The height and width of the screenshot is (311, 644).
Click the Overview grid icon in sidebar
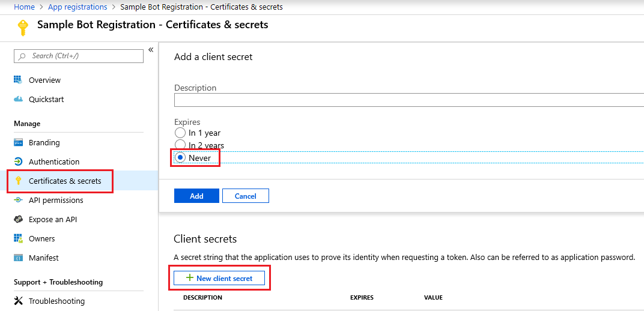pos(18,80)
